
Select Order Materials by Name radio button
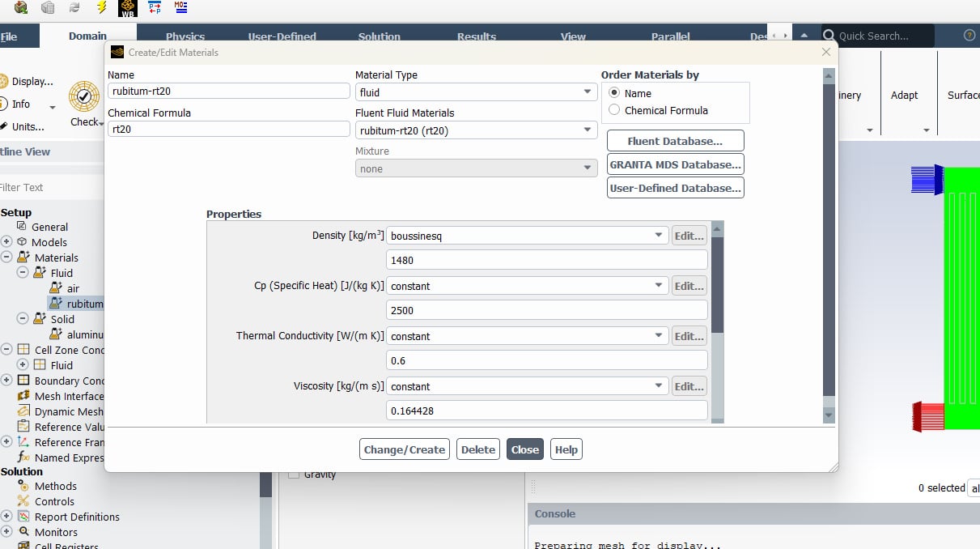[614, 93]
